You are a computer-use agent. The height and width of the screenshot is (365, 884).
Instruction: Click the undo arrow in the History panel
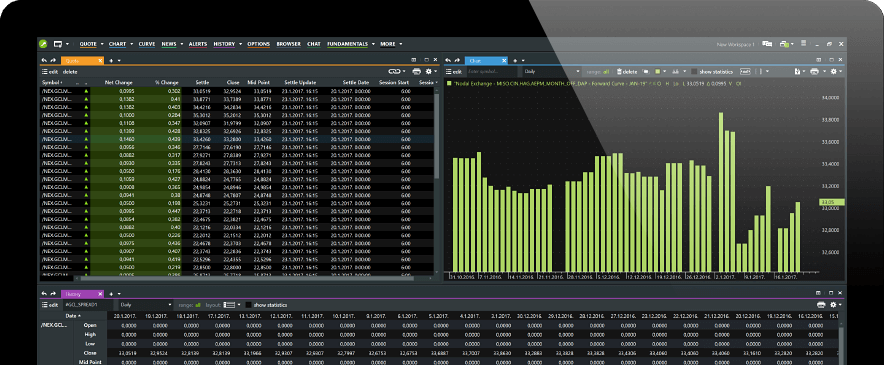[44, 293]
